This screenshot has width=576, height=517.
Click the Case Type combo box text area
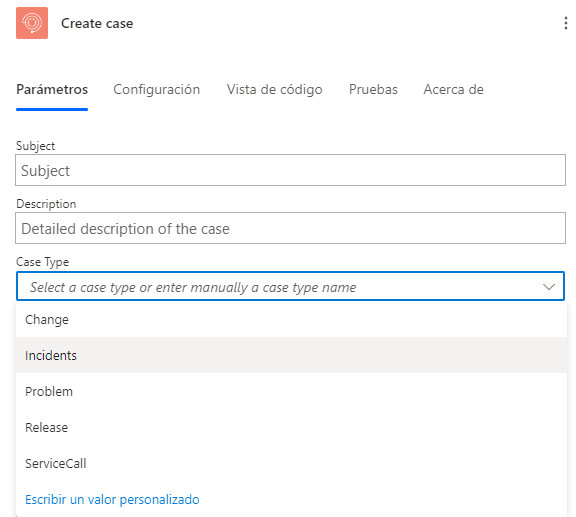(279, 287)
